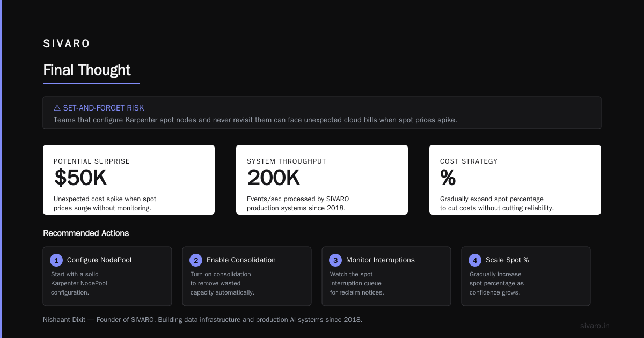Click the sentence about Karpenter spot nodes
The height and width of the screenshot is (338, 644).
(x=255, y=120)
